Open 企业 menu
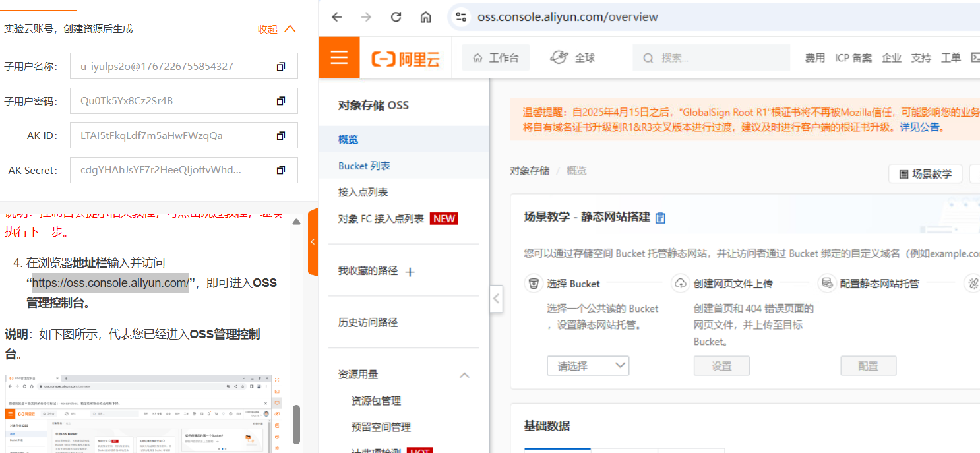This screenshot has height=453, width=980. tap(892, 58)
